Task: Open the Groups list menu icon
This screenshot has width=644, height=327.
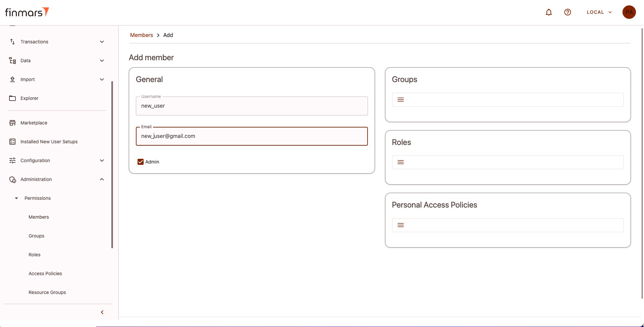Action: click(401, 100)
